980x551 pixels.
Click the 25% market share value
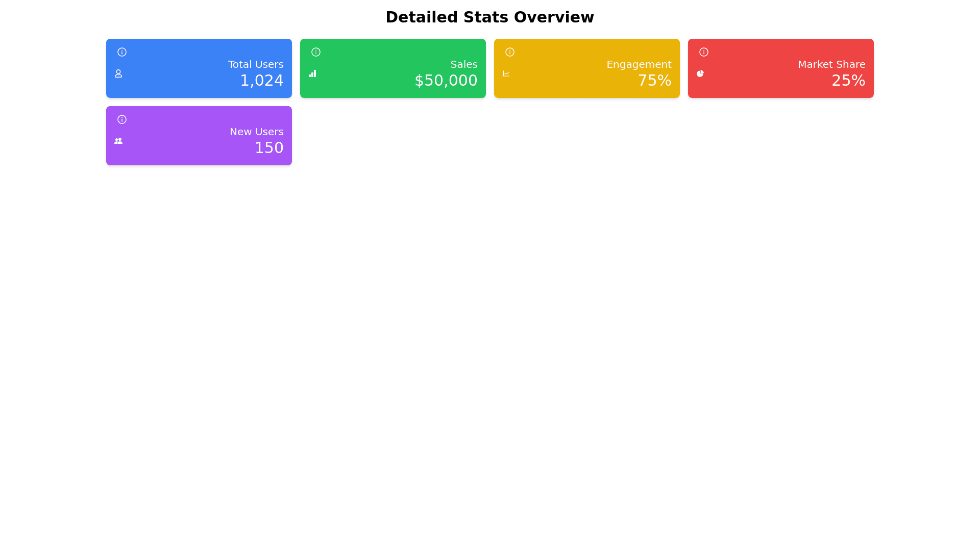(848, 81)
